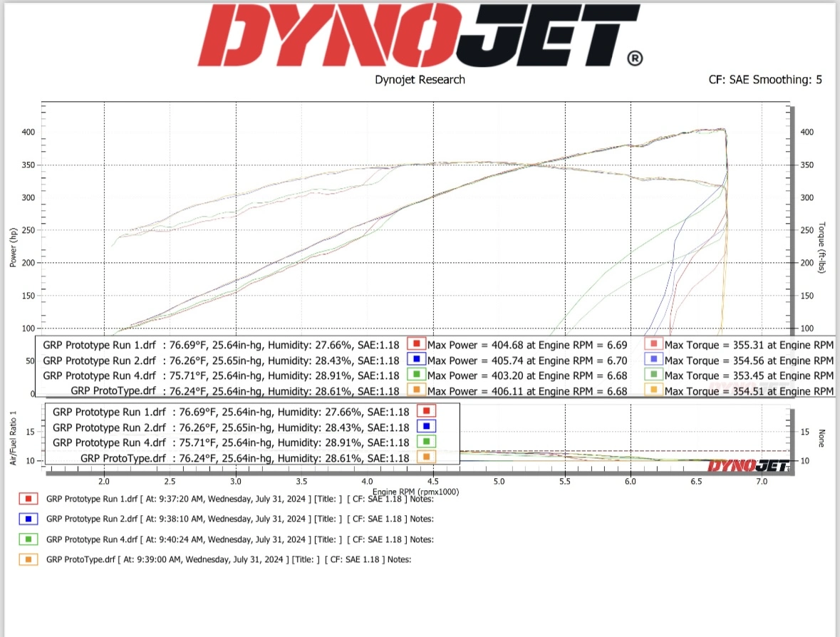Screen dimensions: 840x637
Task: Click 'GRP ProtoType.drf' in power legend
Action: tap(113, 390)
